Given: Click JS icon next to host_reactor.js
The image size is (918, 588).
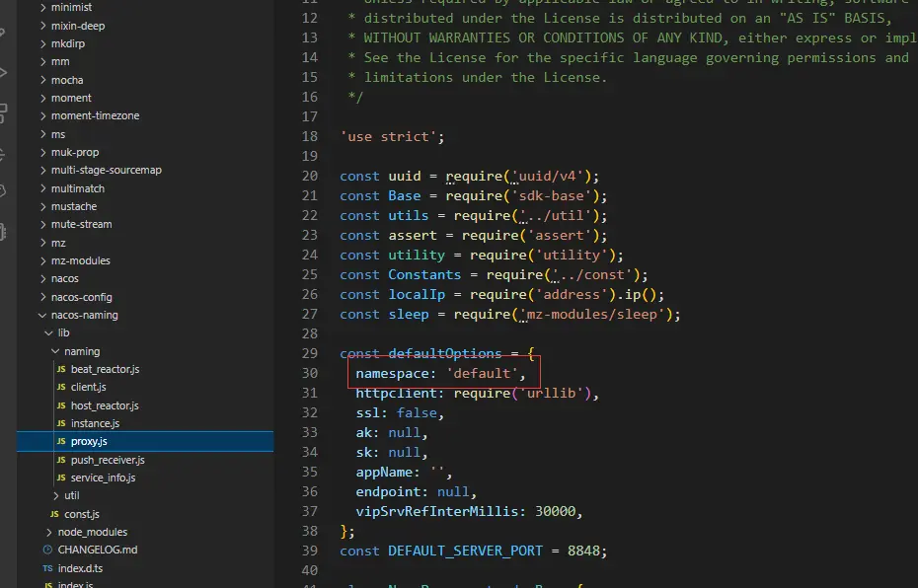Looking at the screenshot, I should click(x=61, y=405).
